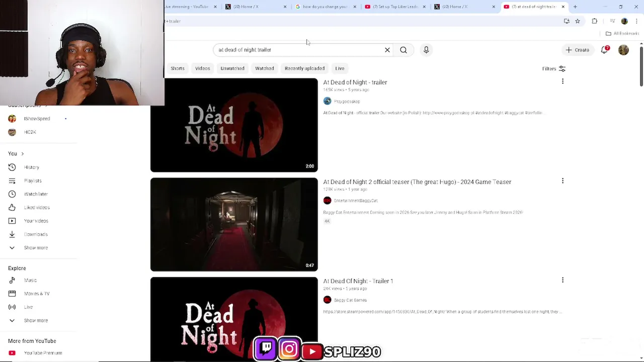Open Liked videos in the sidebar
Screen dimensions: 644x362
click(x=37, y=208)
